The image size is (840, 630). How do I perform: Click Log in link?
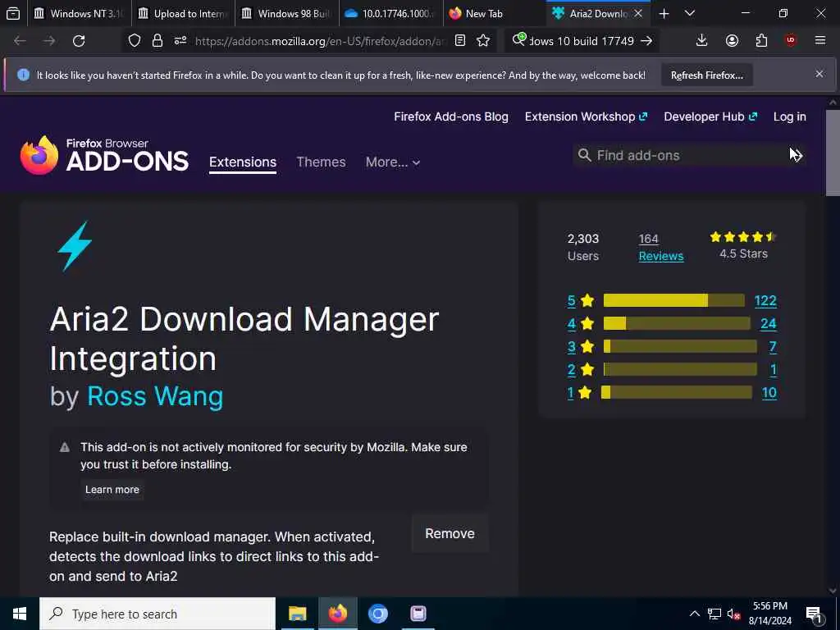point(790,116)
